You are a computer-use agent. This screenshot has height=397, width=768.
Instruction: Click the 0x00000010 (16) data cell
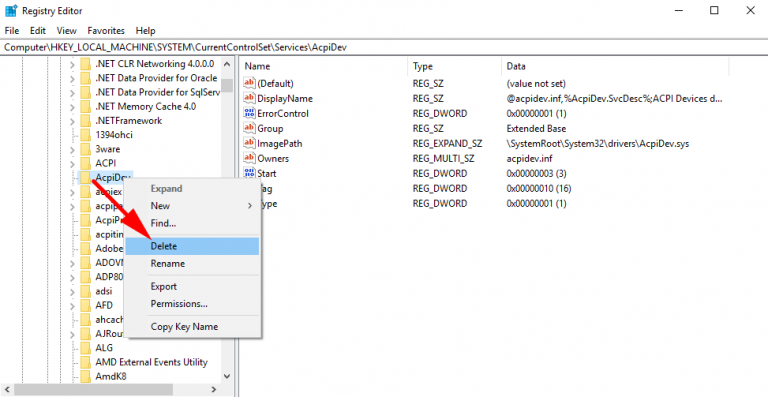pyautogui.click(x=539, y=188)
